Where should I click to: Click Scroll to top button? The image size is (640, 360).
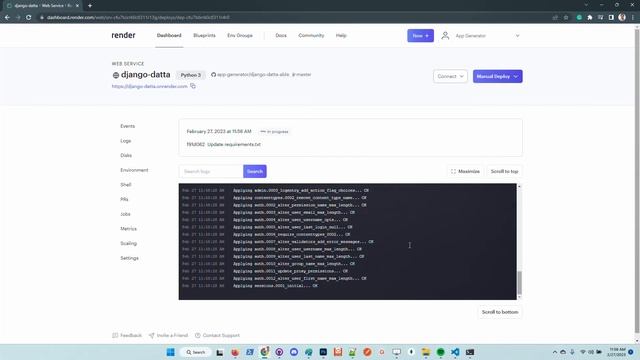(504, 171)
